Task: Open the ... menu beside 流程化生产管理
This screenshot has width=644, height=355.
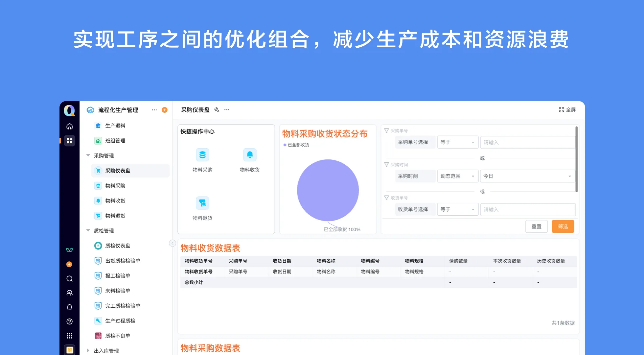Action: click(x=154, y=110)
